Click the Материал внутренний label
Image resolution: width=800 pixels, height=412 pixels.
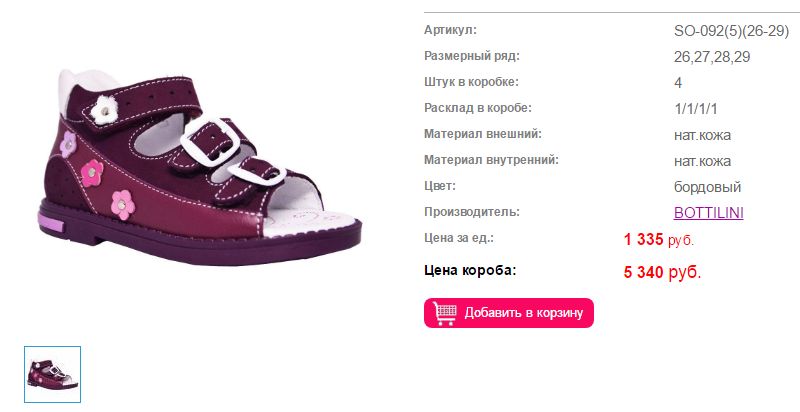pos(491,160)
